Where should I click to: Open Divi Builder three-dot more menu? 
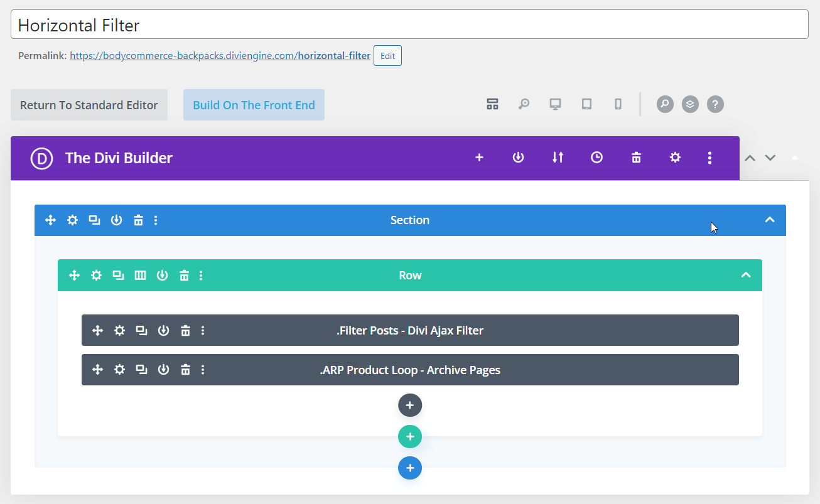coord(709,158)
